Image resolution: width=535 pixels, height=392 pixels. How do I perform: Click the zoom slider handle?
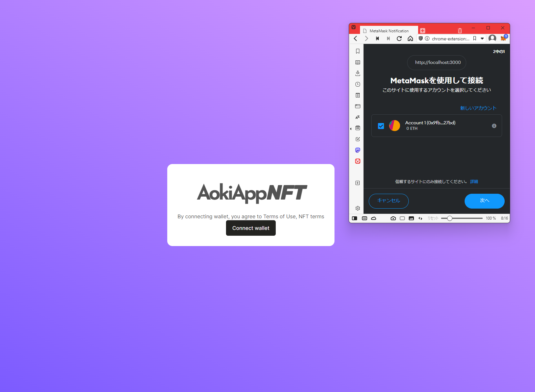click(449, 218)
